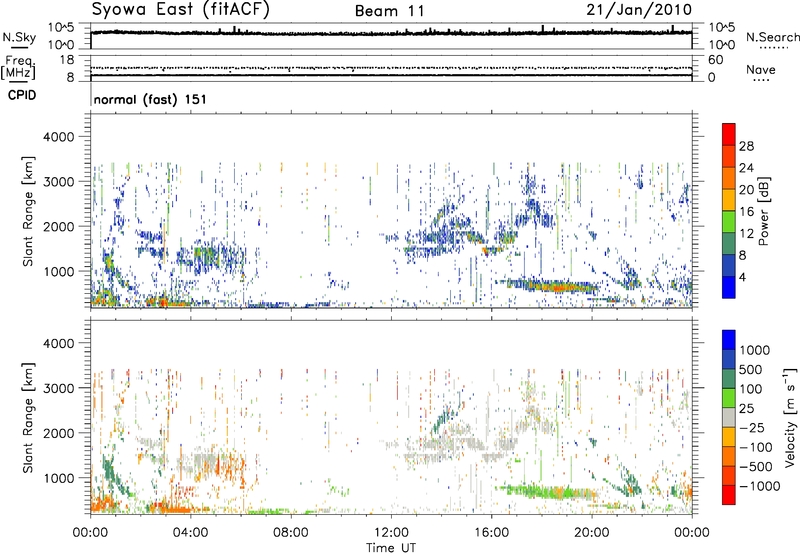Click the "28" label on Power colorbar
Image resolution: width=800 pixels, height=554 pixels.
pos(746,146)
